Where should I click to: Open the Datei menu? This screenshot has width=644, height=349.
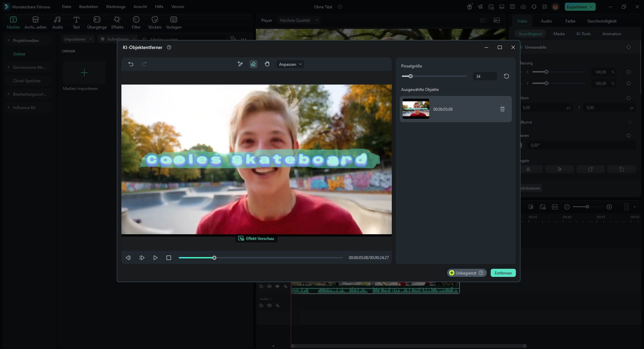[x=66, y=7]
